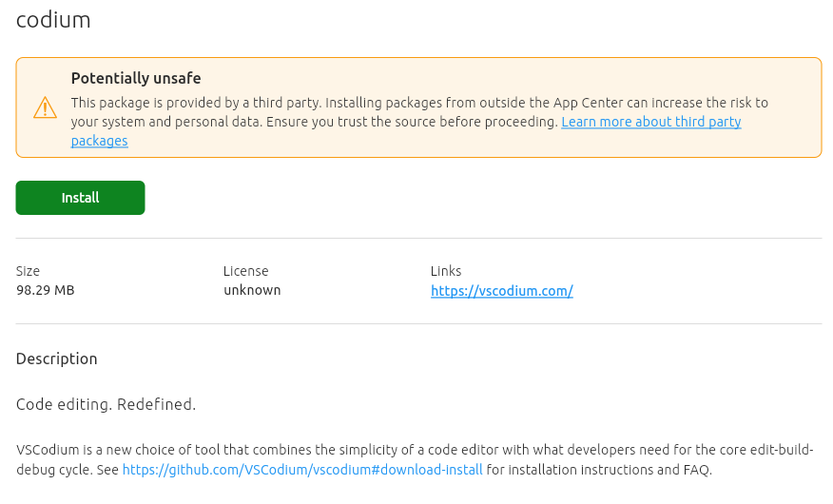Open the GitHub vscodium download-install link
This screenshot has width=833, height=504.
click(x=301, y=470)
